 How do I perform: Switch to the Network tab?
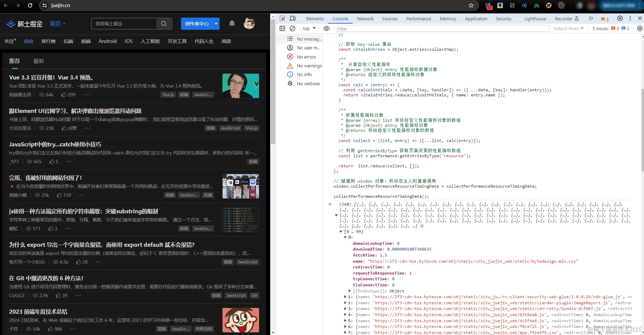click(365, 19)
